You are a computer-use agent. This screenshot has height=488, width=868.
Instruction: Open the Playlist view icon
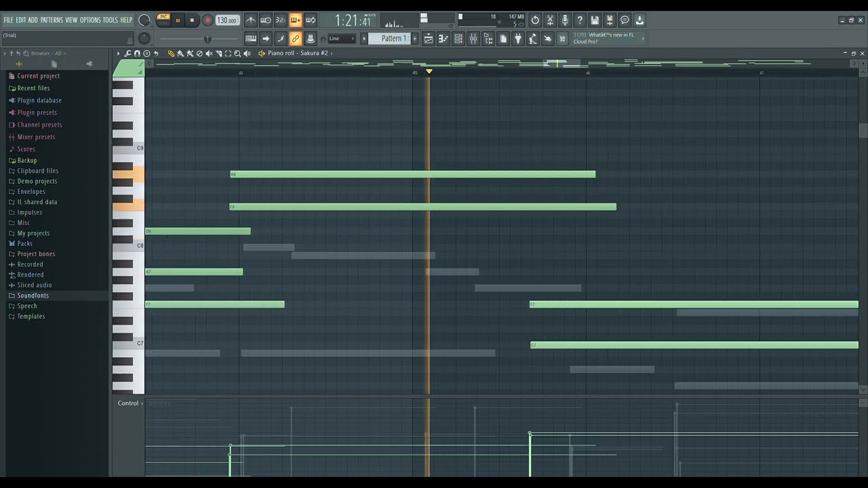coord(429,39)
